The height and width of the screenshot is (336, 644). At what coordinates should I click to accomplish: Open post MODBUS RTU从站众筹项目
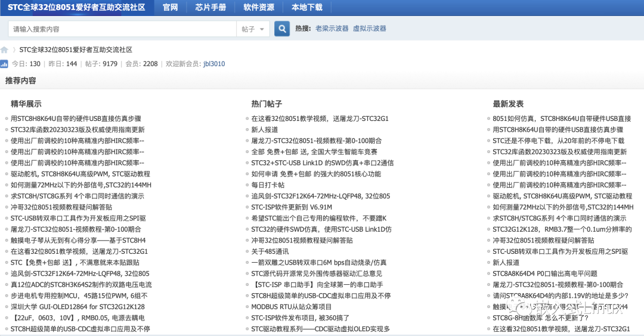pos(292,307)
